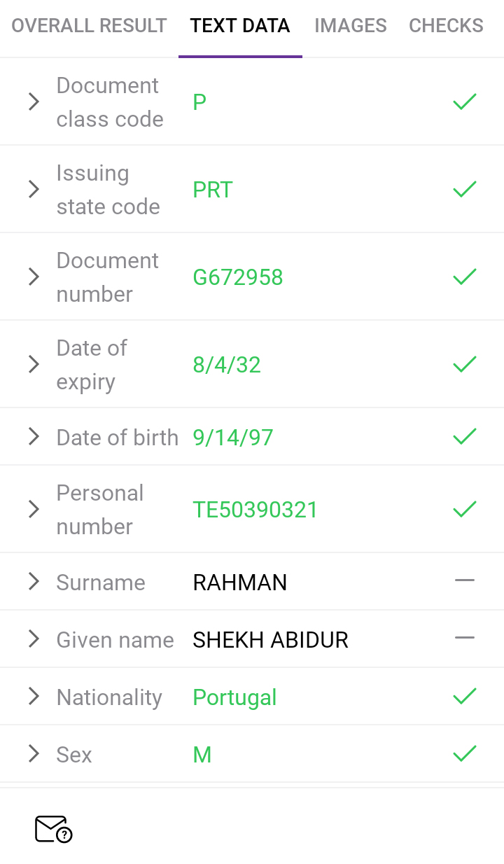504x864 pixels.
Task: Click the document number value G672958
Action: [238, 278]
